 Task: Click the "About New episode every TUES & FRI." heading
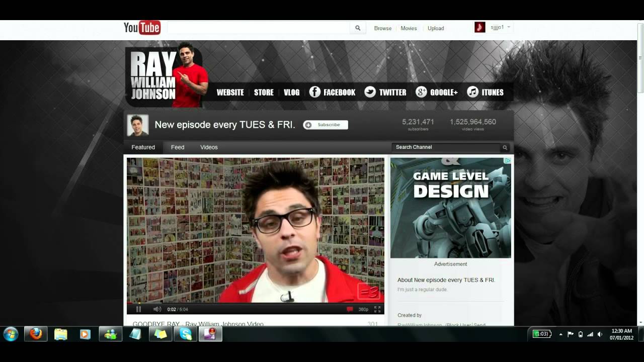[446, 280]
